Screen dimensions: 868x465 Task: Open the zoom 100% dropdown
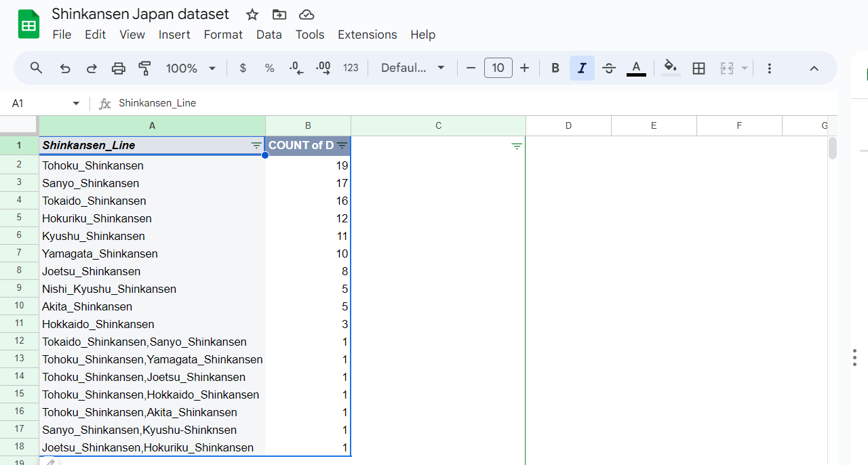pyautogui.click(x=191, y=68)
